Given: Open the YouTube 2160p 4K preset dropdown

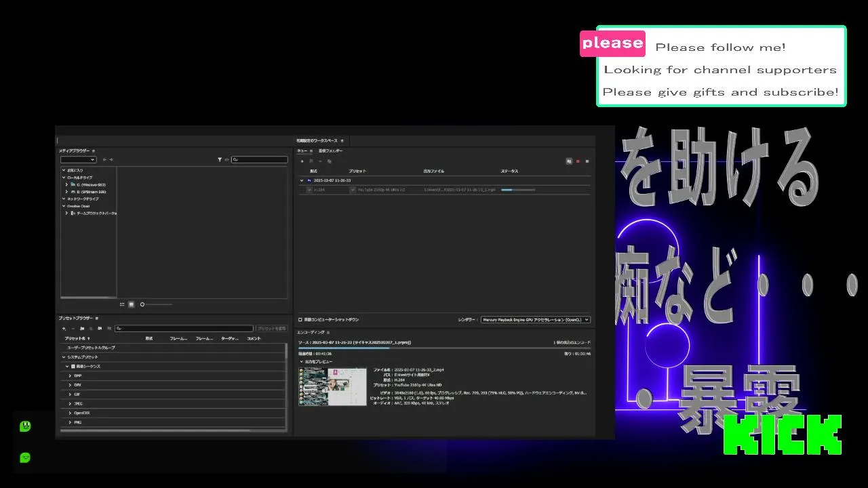Looking at the screenshot, I should pos(353,190).
